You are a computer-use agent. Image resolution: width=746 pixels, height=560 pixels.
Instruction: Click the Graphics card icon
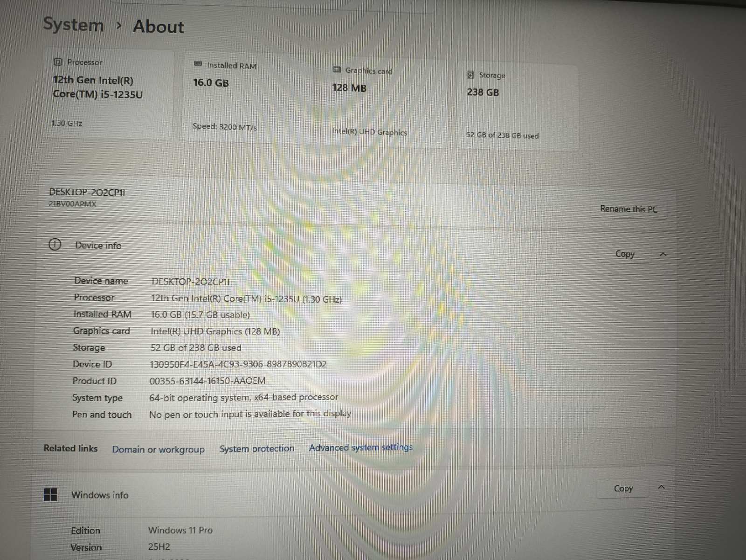(x=337, y=69)
